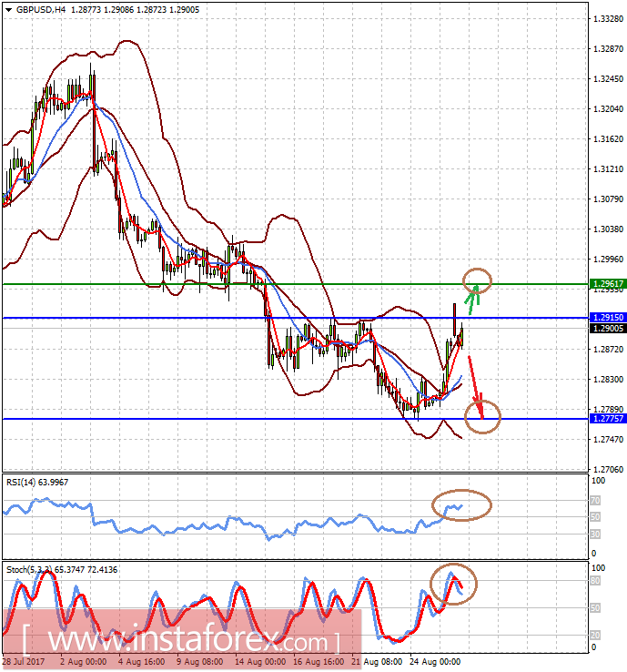
Task: Click the 1.33280 value on the price scale
Action: tap(606, 19)
